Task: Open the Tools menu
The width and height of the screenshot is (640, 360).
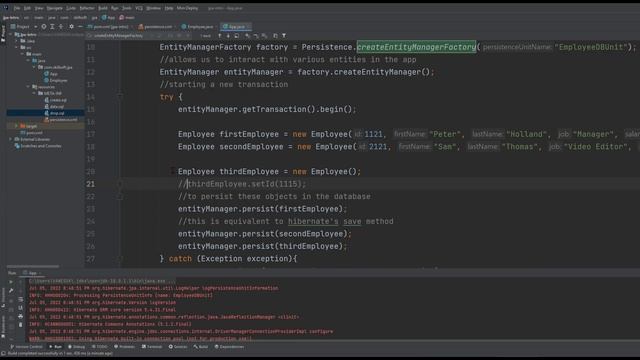Action: coord(127,8)
